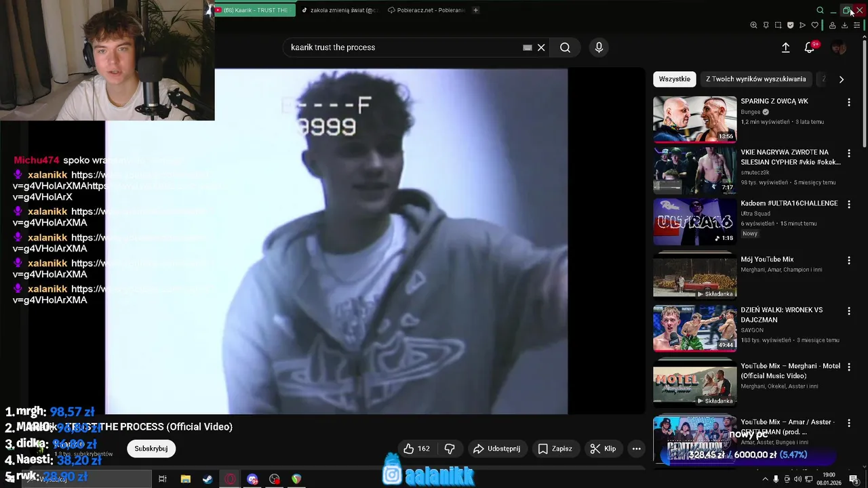Viewport: 868px width, 488px height.
Task: Open more actions three-dot menu under video
Action: click(636, 449)
